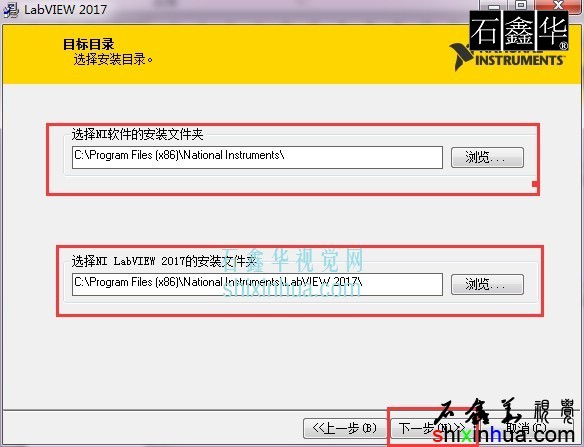Click the LabVIEW 2017 path input field
The height and width of the screenshot is (447, 584).
pos(257,284)
